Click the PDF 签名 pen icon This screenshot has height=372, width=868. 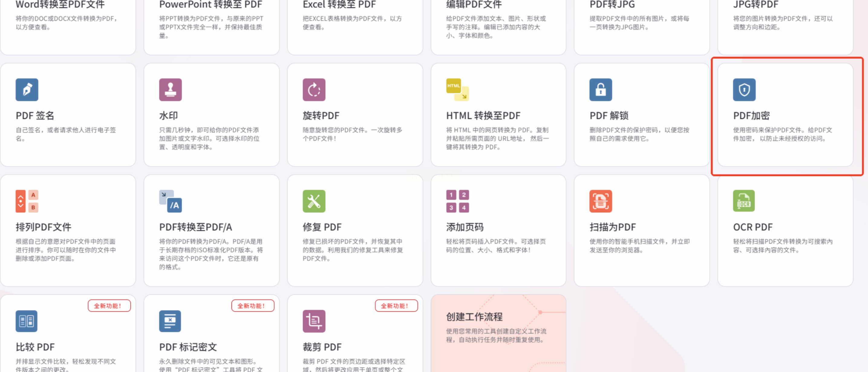(27, 90)
